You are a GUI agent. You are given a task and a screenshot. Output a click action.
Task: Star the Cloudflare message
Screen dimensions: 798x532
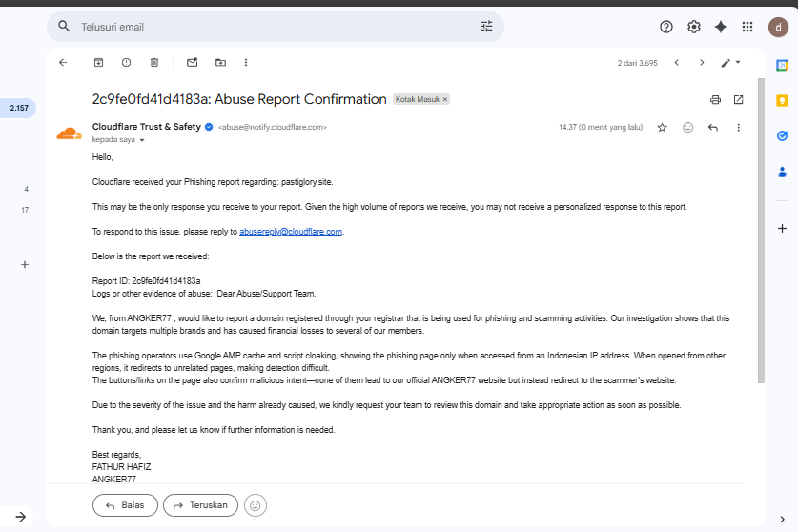pyautogui.click(x=662, y=127)
